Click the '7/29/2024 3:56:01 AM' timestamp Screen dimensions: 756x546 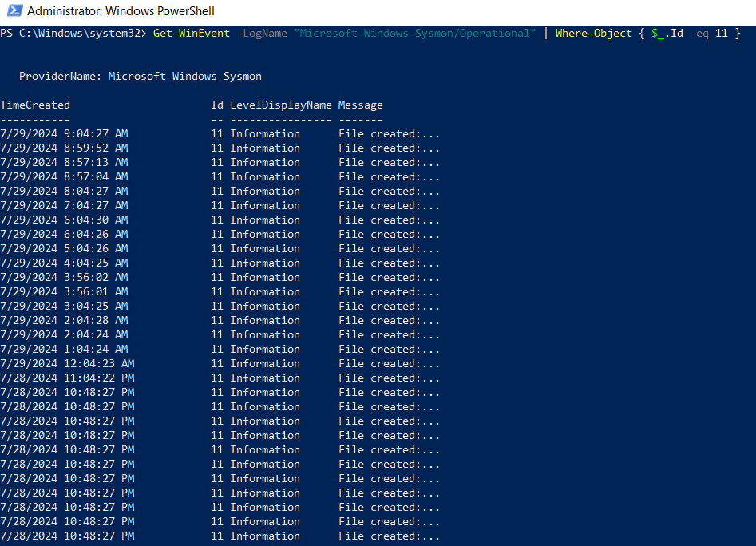pyautogui.click(x=64, y=292)
